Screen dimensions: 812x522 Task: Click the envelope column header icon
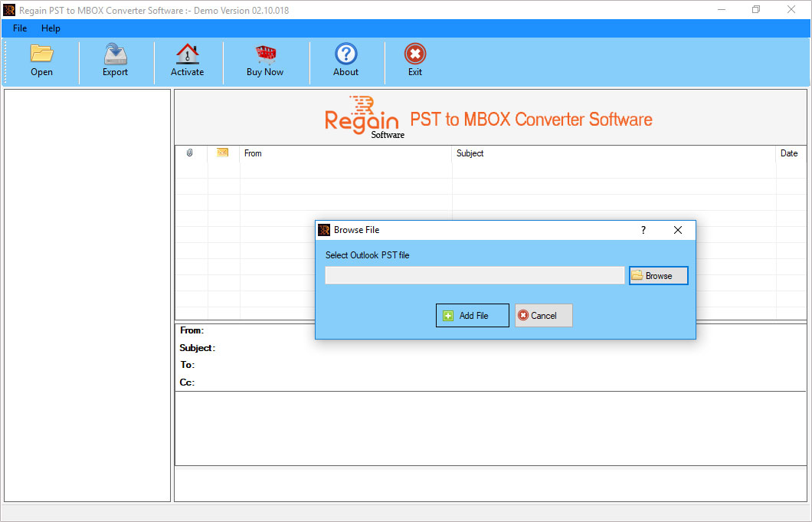click(x=222, y=153)
